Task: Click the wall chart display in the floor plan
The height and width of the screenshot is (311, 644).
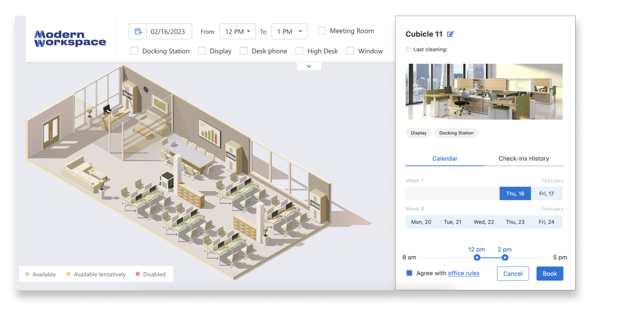Action: point(209,131)
